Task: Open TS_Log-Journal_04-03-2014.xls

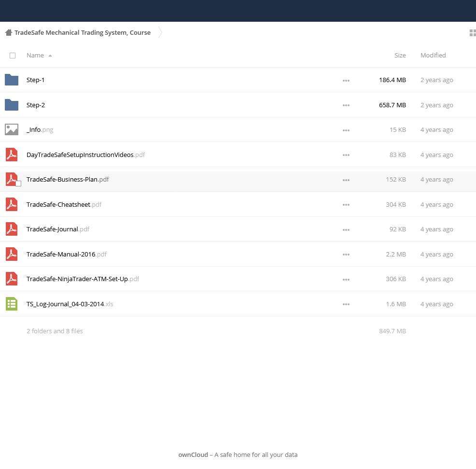Action: (x=70, y=304)
